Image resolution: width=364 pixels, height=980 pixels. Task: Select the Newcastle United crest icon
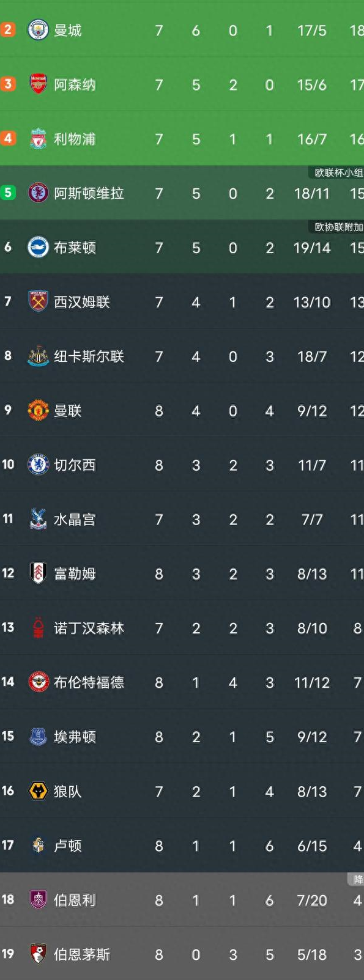coord(39,356)
